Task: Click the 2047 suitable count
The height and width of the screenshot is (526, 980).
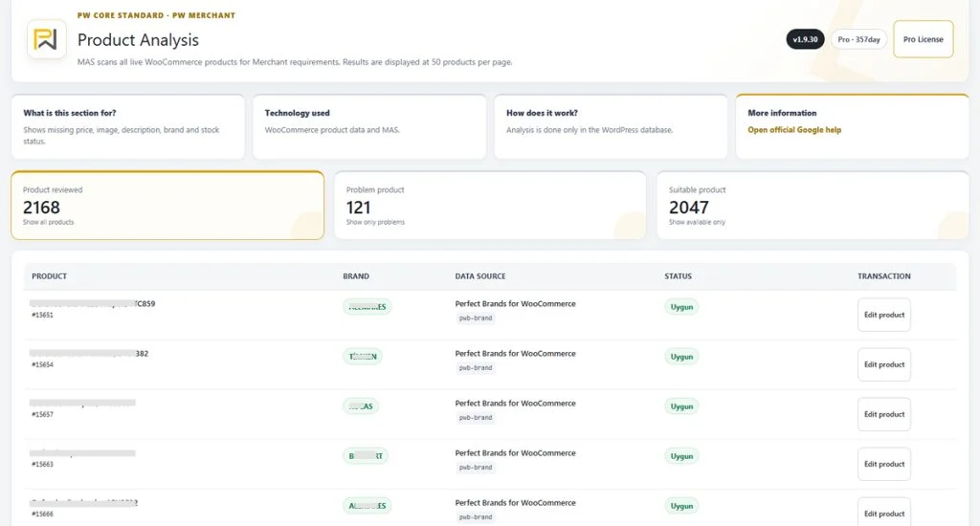Action: [x=689, y=208]
